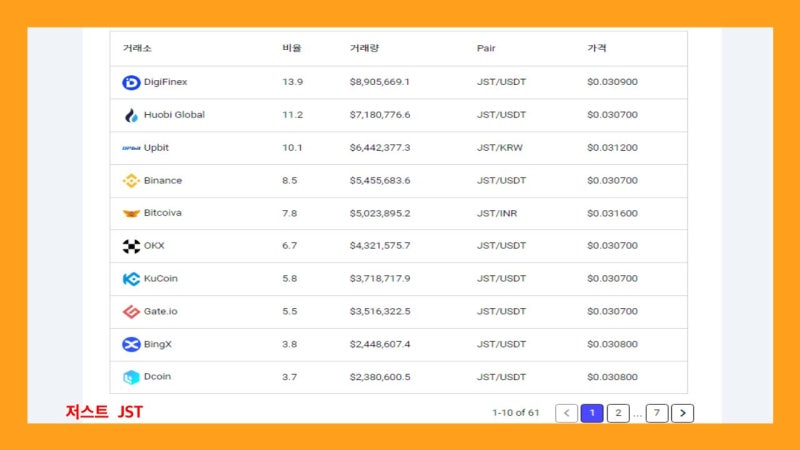Jump to page 7 of results
The image size is (800, 450).
657,413
